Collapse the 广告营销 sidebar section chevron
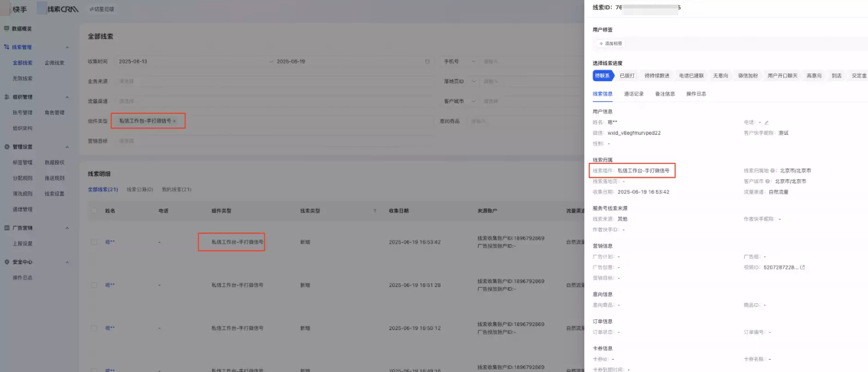Image resolution: width=868 pixels, height=372 pixels. (67, 228)
